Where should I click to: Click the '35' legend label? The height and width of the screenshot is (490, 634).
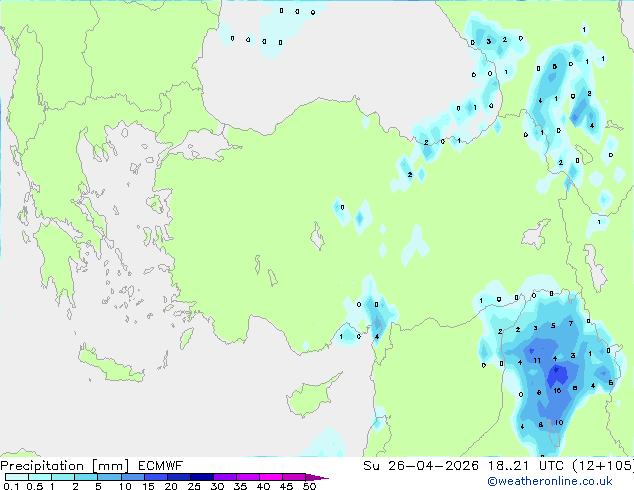click(x=240, y=486)
